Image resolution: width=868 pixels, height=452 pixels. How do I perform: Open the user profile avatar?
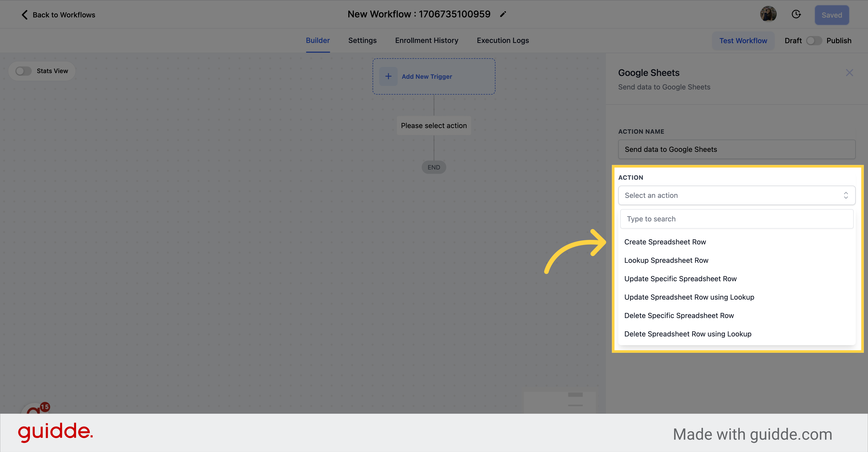(x=768, y=14)
